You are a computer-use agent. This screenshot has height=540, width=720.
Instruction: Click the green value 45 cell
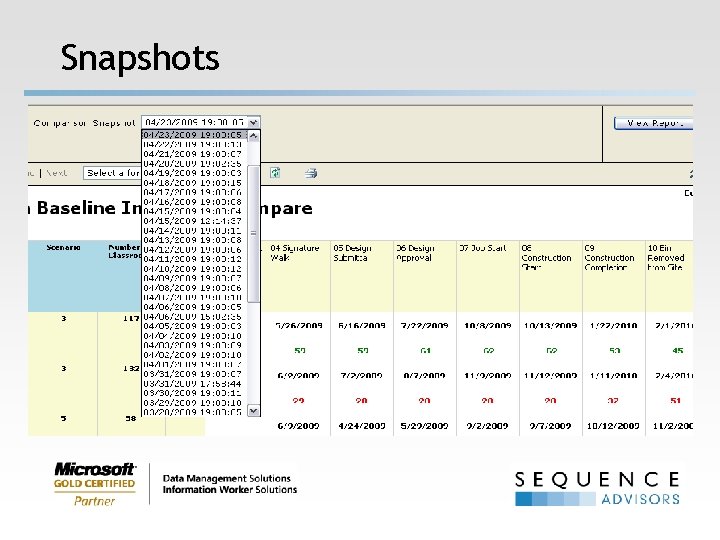click(678, 351)
